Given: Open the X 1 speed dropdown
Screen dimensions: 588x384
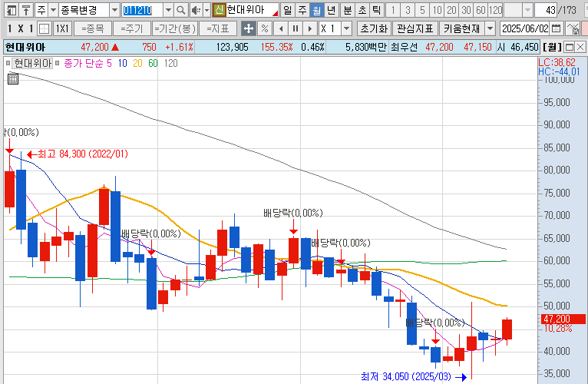Looking at the screenshot, I should 347,28.
